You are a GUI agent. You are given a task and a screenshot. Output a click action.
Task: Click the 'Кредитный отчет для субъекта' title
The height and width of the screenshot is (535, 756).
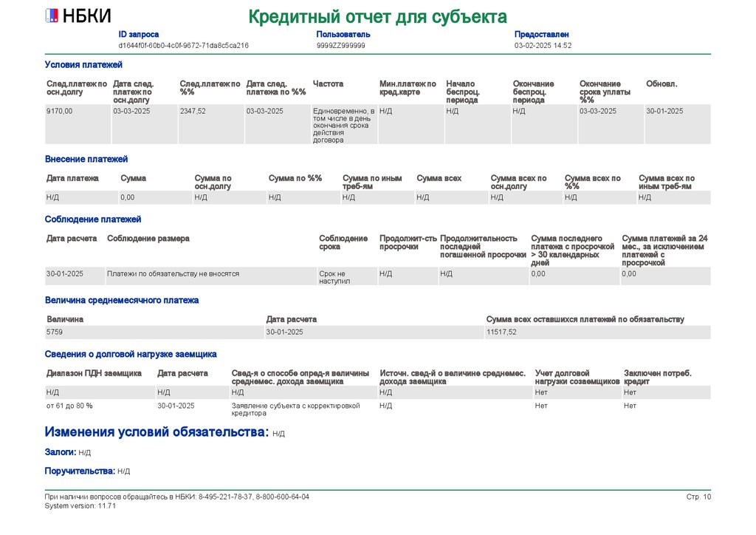[377, 17]
